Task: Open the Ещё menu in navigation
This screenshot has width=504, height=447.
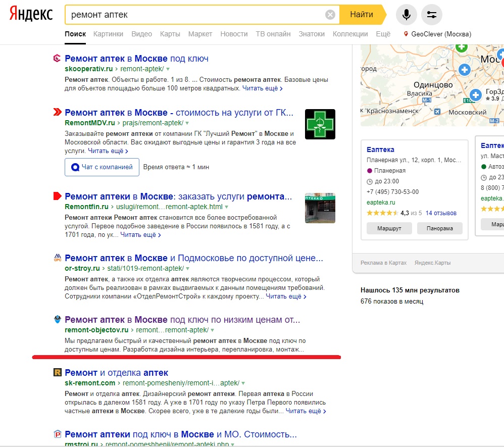Action: pos(383,34)
